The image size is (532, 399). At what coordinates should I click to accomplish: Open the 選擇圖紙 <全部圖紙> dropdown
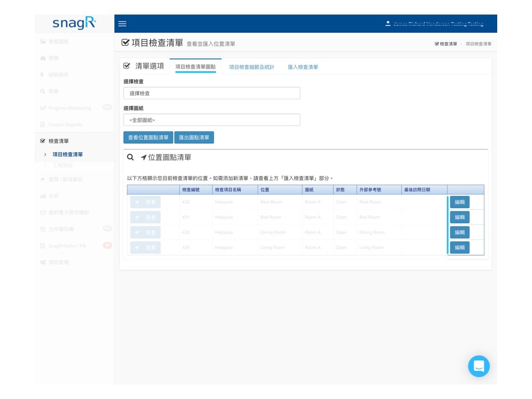(212, 120)
